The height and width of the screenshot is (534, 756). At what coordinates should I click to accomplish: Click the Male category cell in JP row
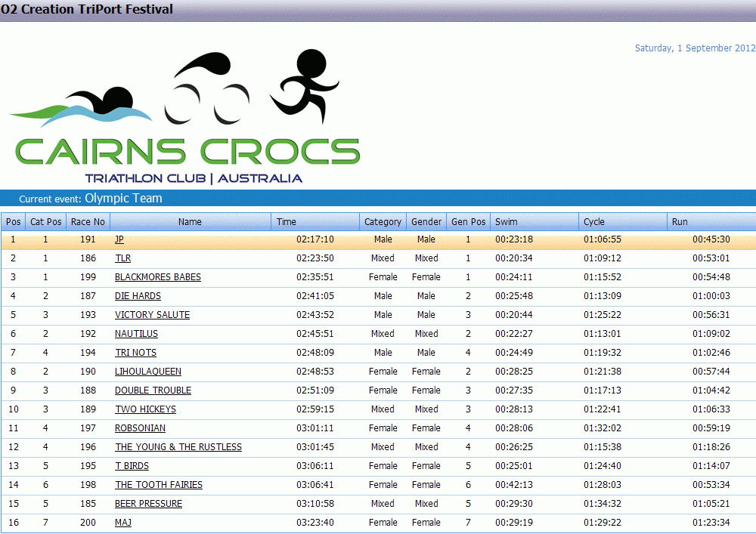click(383, 239)
